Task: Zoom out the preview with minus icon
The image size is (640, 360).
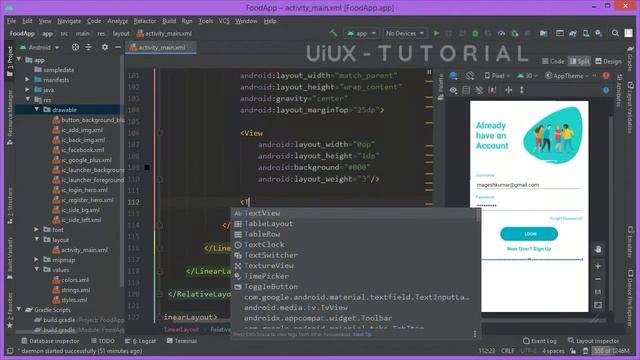Action: [598, 279]
